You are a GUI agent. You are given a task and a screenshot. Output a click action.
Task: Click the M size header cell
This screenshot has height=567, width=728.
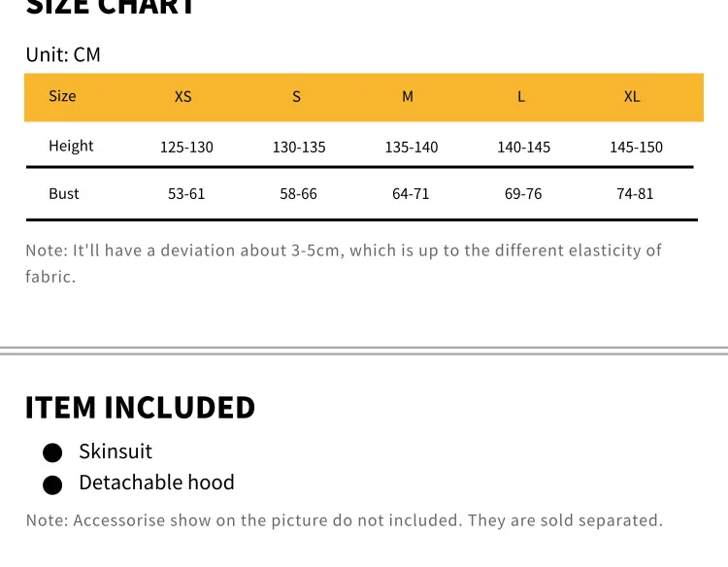pos(408,96)
